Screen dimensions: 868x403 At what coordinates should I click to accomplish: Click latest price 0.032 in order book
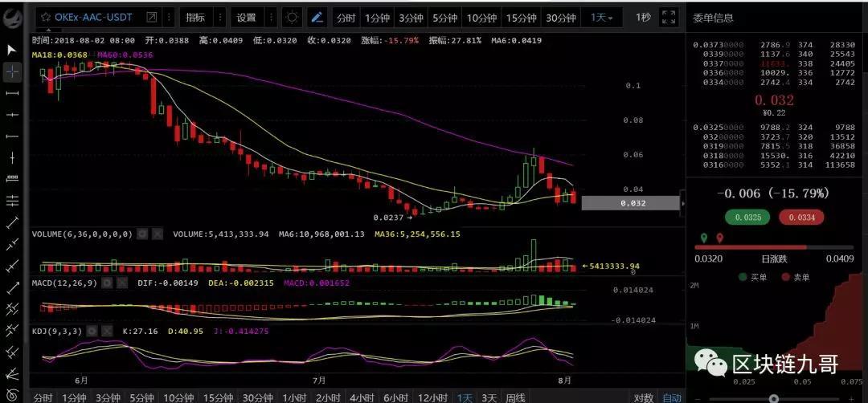[x=775, y=100]
